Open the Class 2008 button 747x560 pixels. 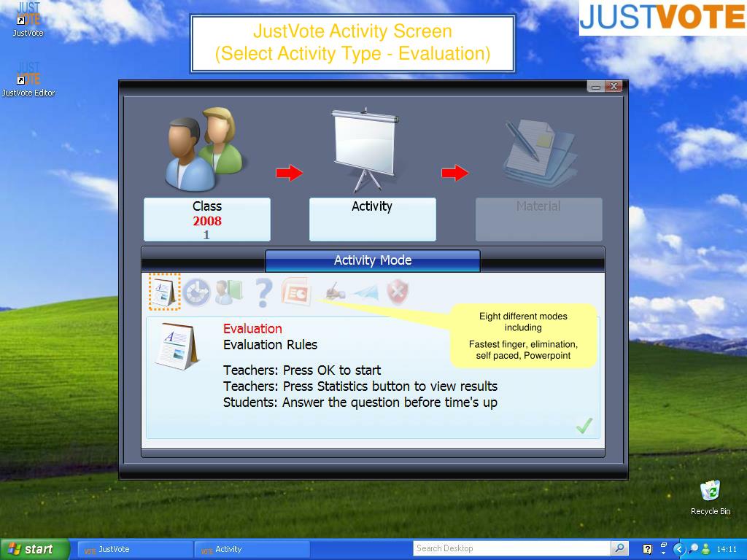click(207, 219)
